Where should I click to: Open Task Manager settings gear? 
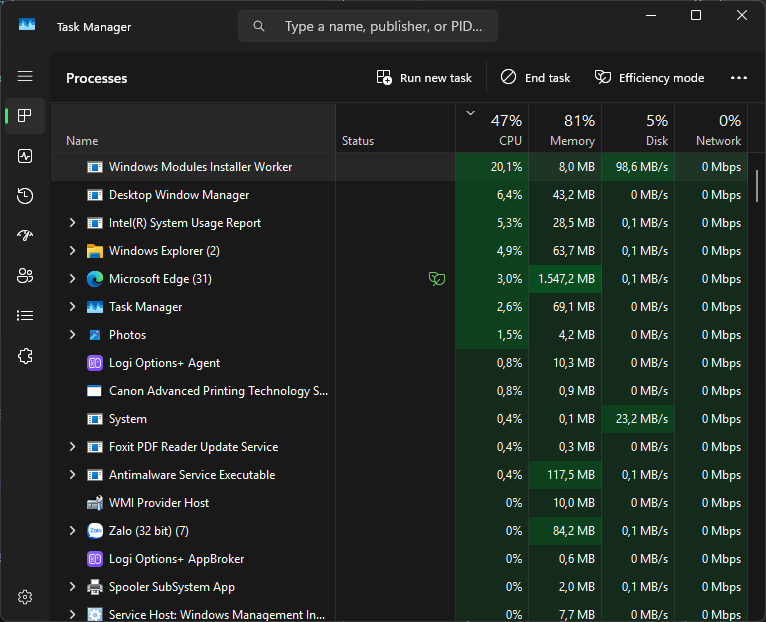click(25, 597)
